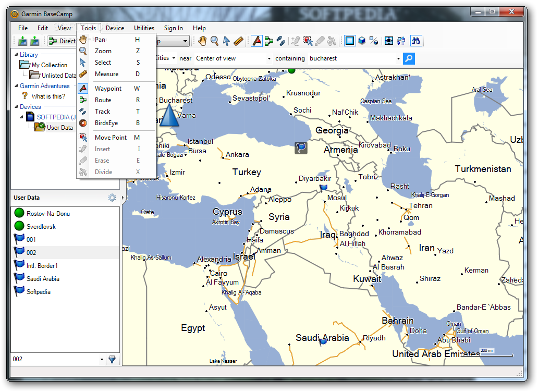Choose Track from the Tools menu
The height and width of the screenshot is (392, 538).
[116, 112]
